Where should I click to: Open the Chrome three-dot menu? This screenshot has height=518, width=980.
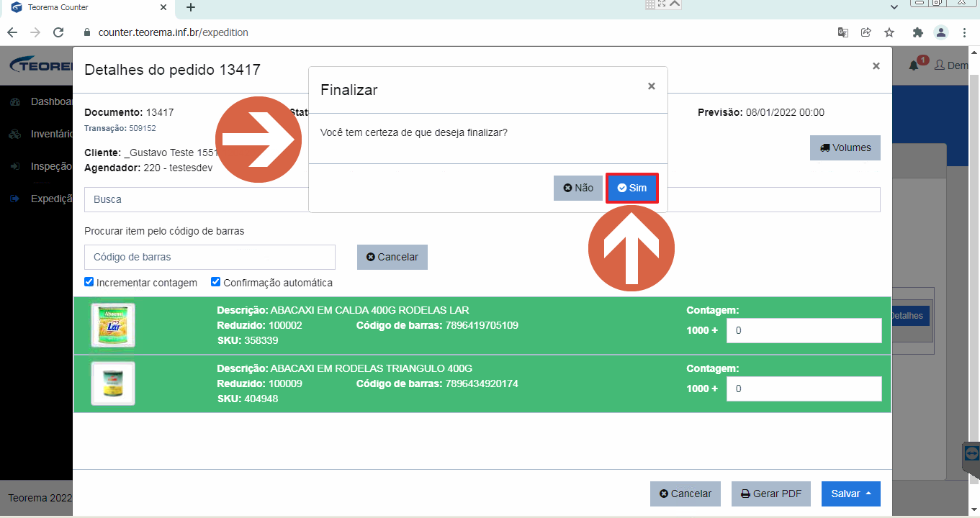[x=964, y=32]
